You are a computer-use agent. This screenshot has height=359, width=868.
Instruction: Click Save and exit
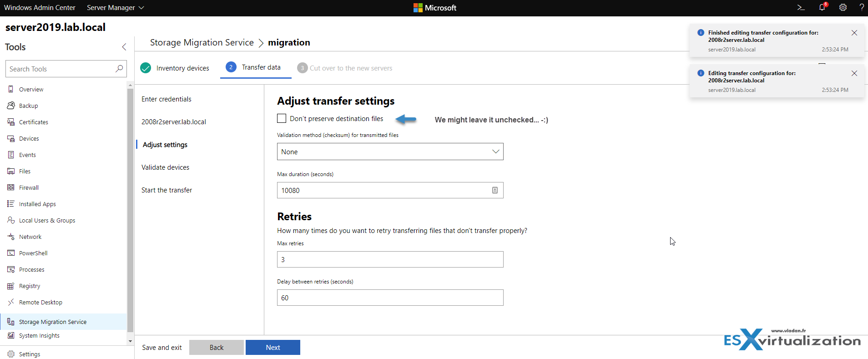[x=161, y=347]
